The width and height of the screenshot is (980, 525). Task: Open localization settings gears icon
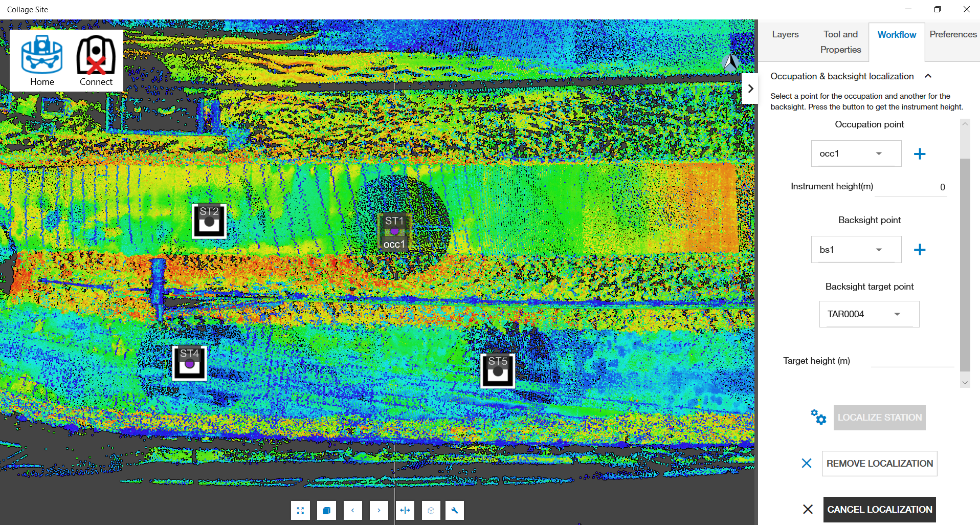click(818, 417)
